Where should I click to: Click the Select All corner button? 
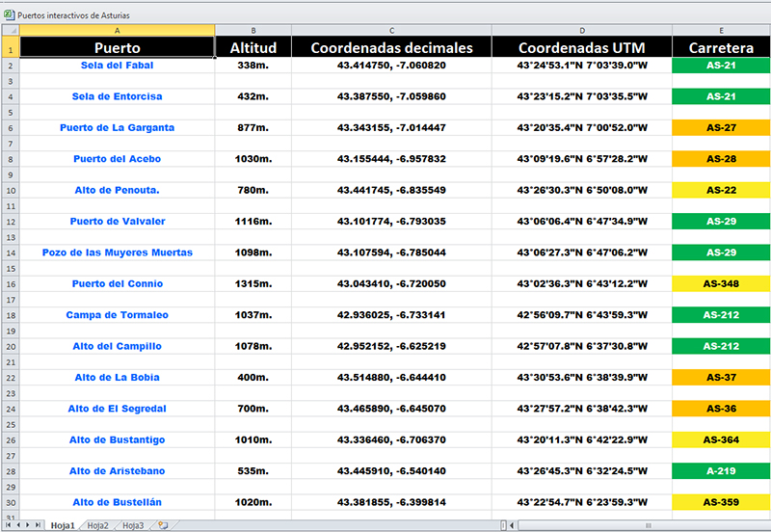coord(11,30)
